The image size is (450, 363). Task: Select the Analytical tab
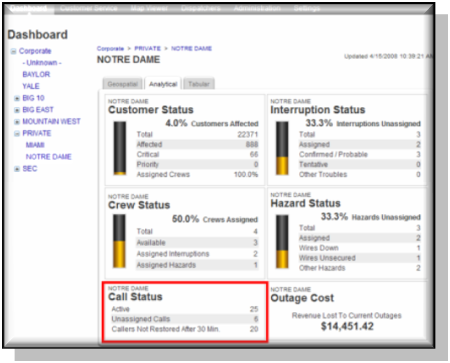tap(163, 84)
